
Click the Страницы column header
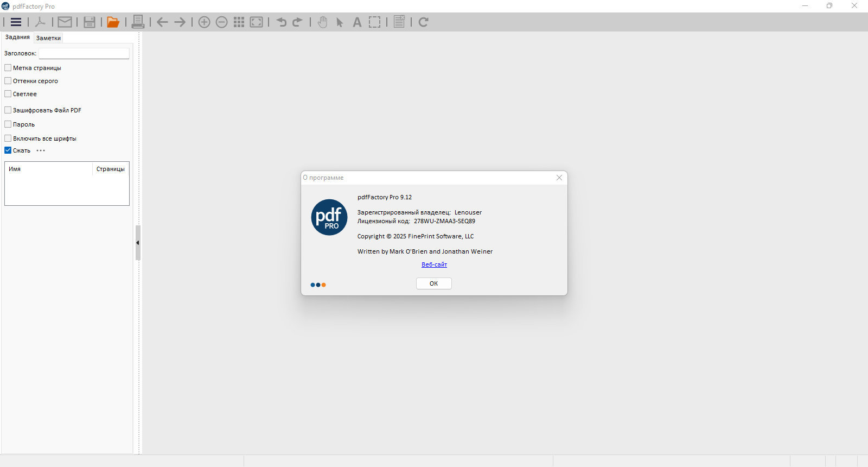(x=111, y=169)
